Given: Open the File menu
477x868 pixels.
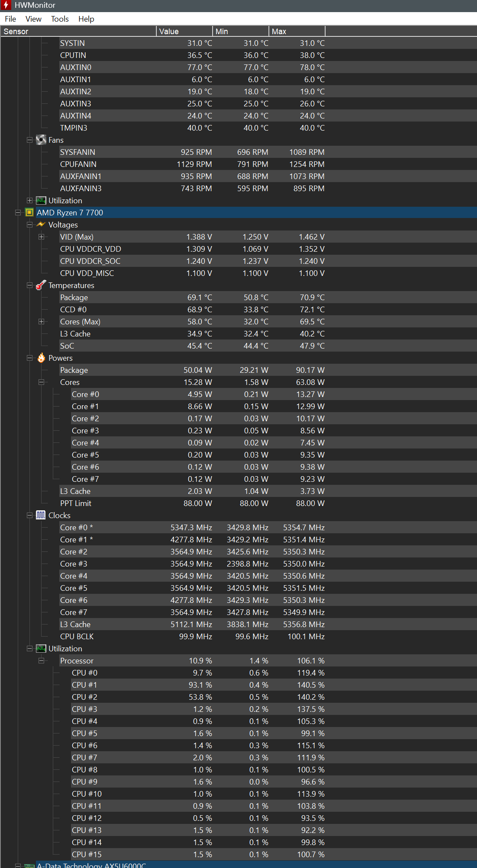Looking at the screenshot, I should pos(10,19).
